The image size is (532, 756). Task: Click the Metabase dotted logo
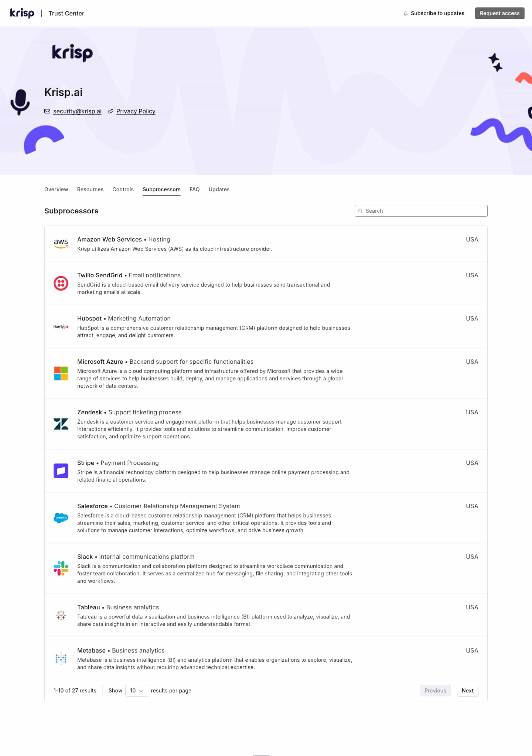(x=61, y=658)
